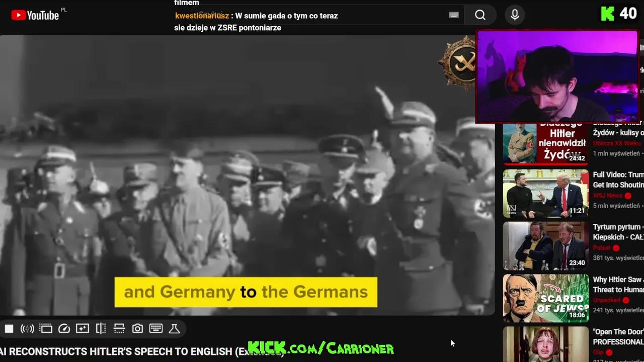The height and width of the screenshot is (362, 644).
Task: Open playback speed control via the speedometer icon
Action: pyautogui.click(x=64, y=328)
